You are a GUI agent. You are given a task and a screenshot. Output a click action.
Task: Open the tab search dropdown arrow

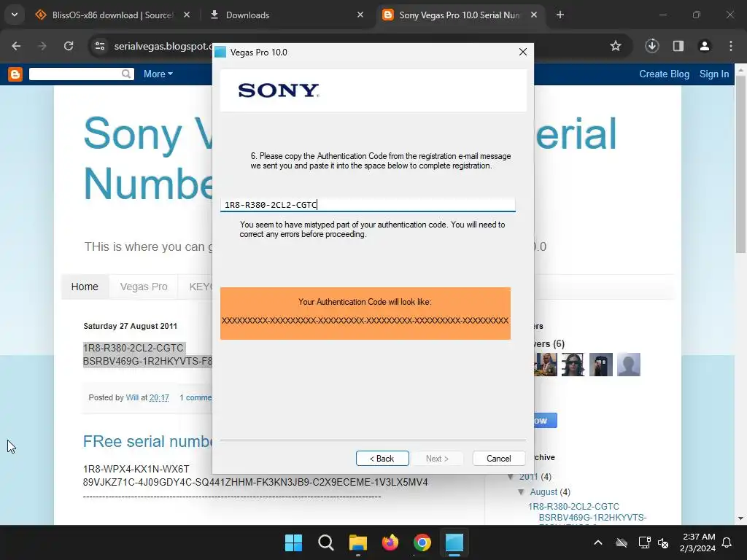15,15
